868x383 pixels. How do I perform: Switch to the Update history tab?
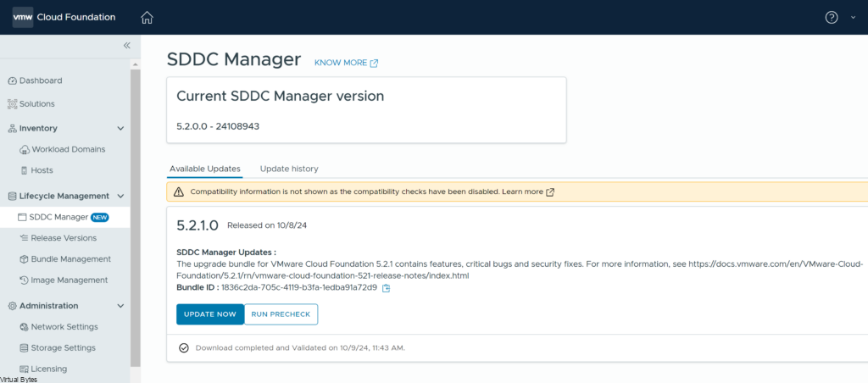pos(289,169)
